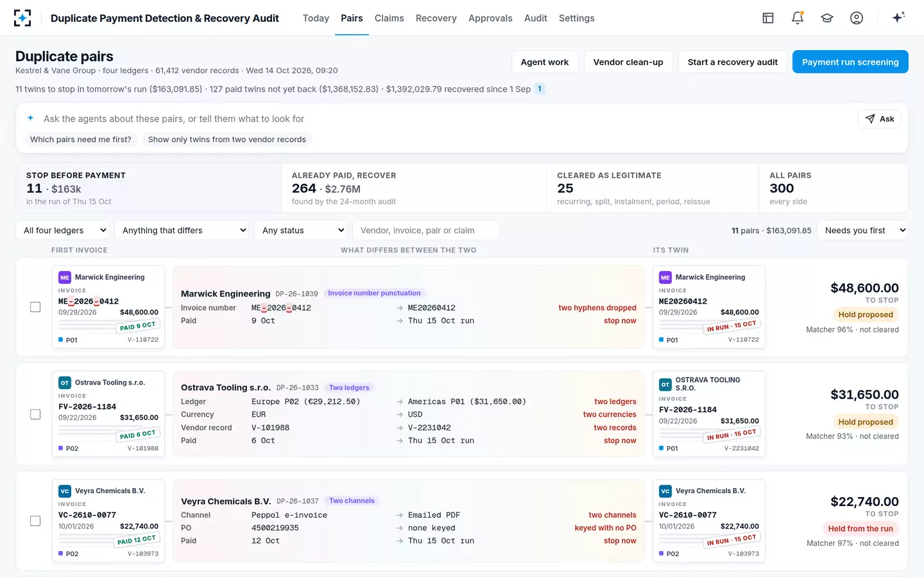Viewport: 924px width, 578px height.
Task: Click the ME avatar on first Marwick invoice
Action: [65, 277]
